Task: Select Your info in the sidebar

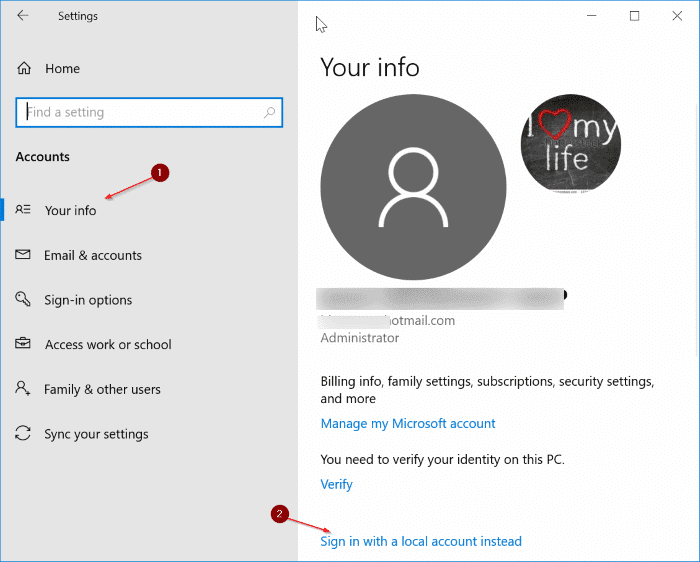Action: click(x=71, y=210)
